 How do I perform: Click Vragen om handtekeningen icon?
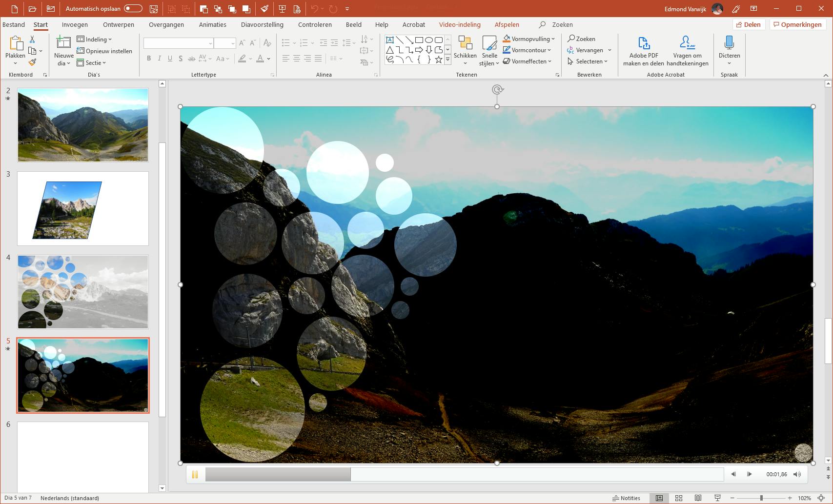click(x=687, y=43)
